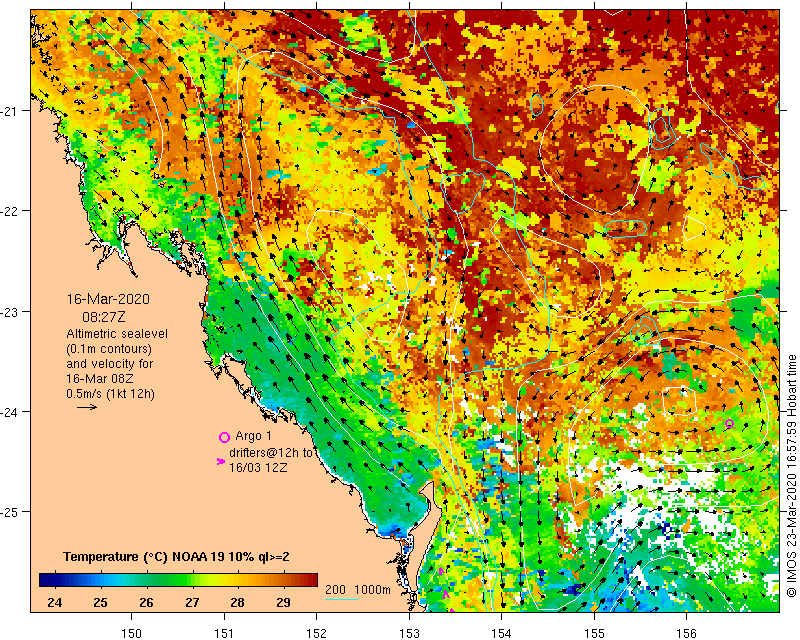Click the IMOS copyright timestamp text
This screenshot has height=640, width=800.
point(791,475)
